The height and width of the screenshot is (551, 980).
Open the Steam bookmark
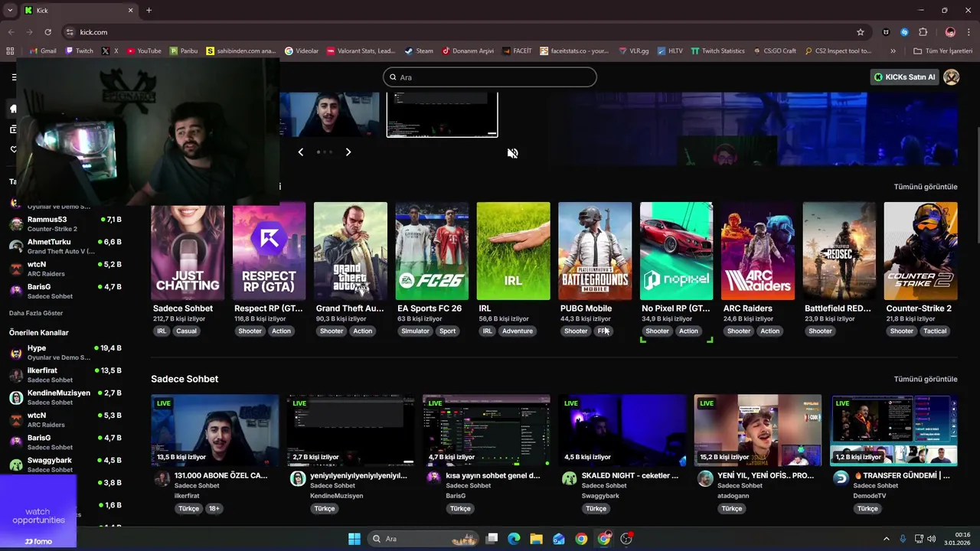pos(419,51)
